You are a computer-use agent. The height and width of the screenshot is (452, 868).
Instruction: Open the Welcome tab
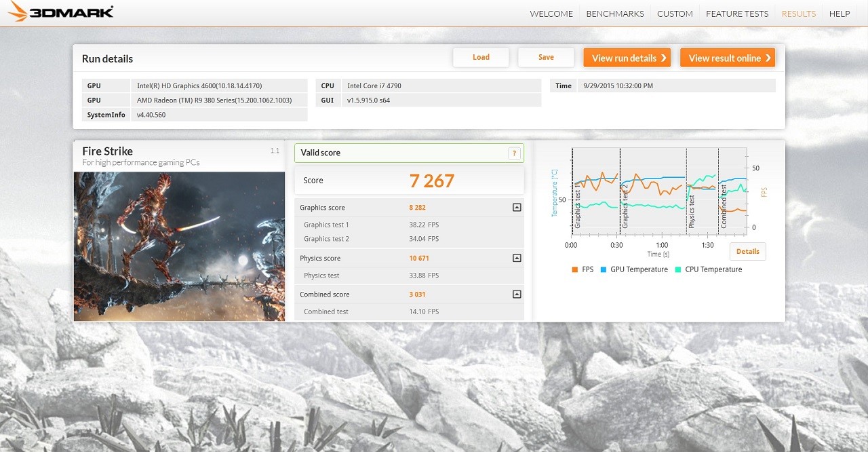click(x=551, y=14)
